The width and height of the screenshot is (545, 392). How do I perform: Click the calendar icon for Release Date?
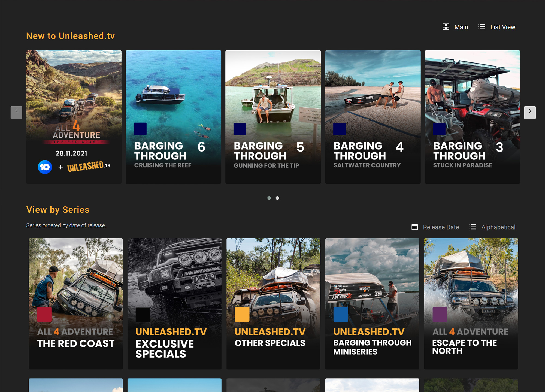coord(414,227)
